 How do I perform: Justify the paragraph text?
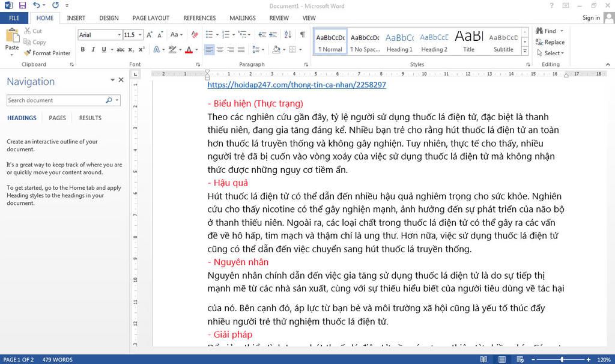pos(241,49)
